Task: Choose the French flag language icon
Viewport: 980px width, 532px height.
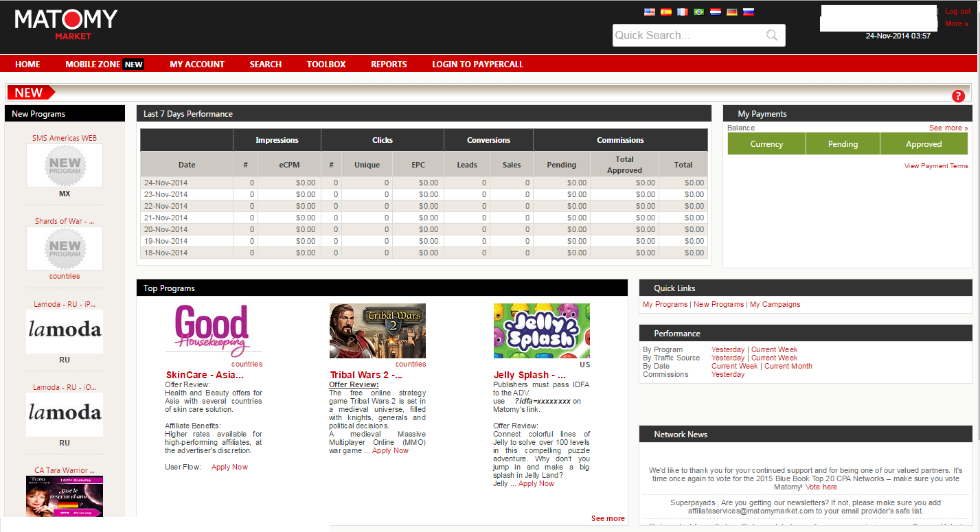Action: pyautogui.click(x=682, y=12)
